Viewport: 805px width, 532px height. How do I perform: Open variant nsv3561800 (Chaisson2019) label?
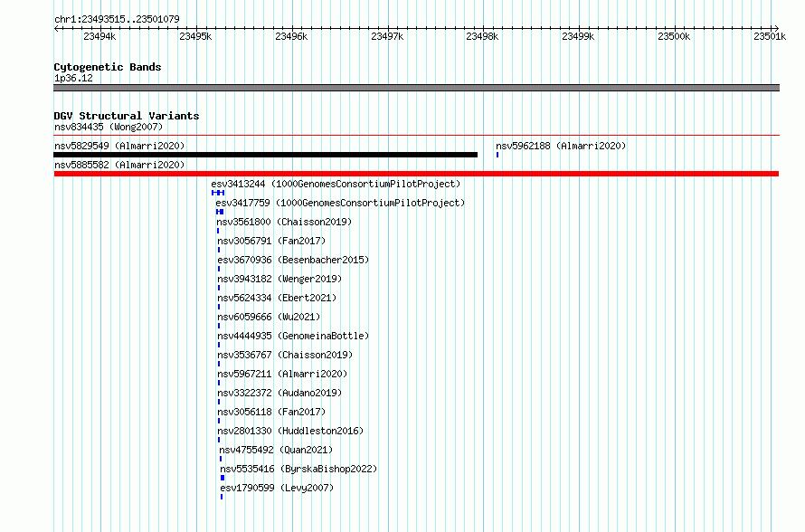coord(284,222)
